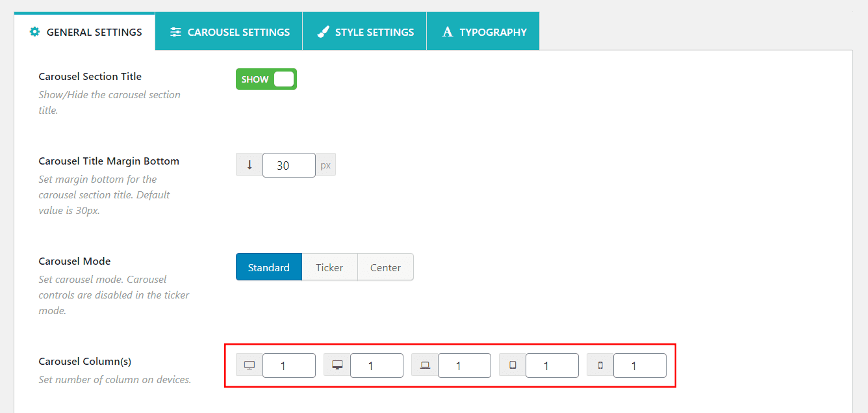The width and height of the screenshot is (868, 413).
Task: Focus the large desktop column count field
Action: coord(288,366)
